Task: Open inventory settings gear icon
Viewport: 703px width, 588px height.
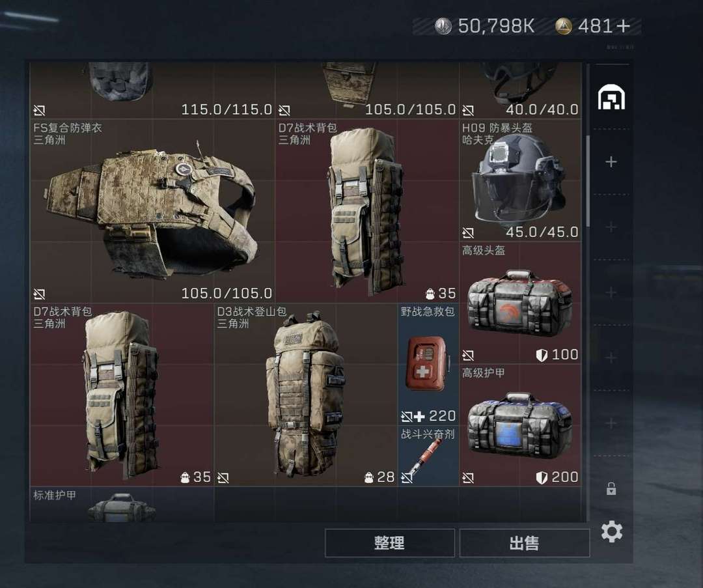Action: pos(611,532)
